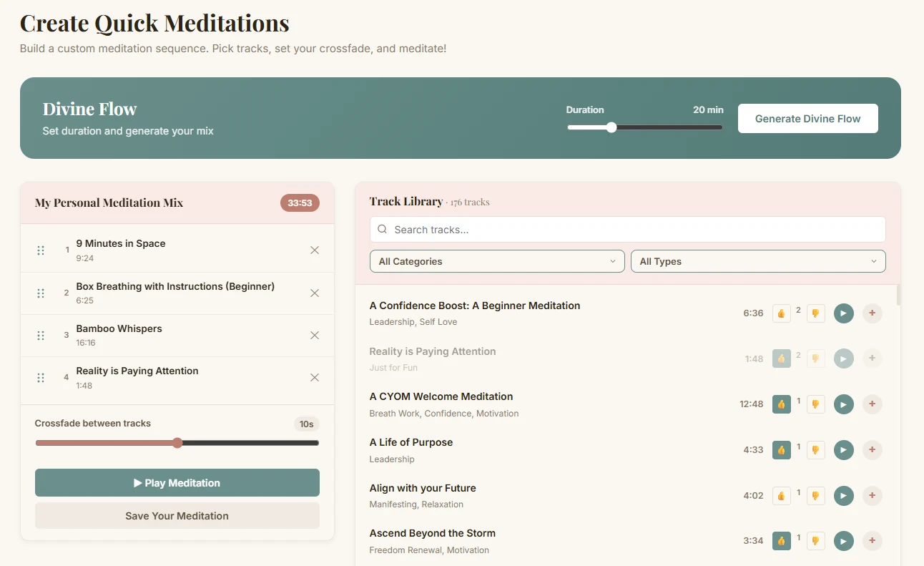924x566 pixels.
Task: Add A Life of Purpose to mix
Action: tap(872, 450)
